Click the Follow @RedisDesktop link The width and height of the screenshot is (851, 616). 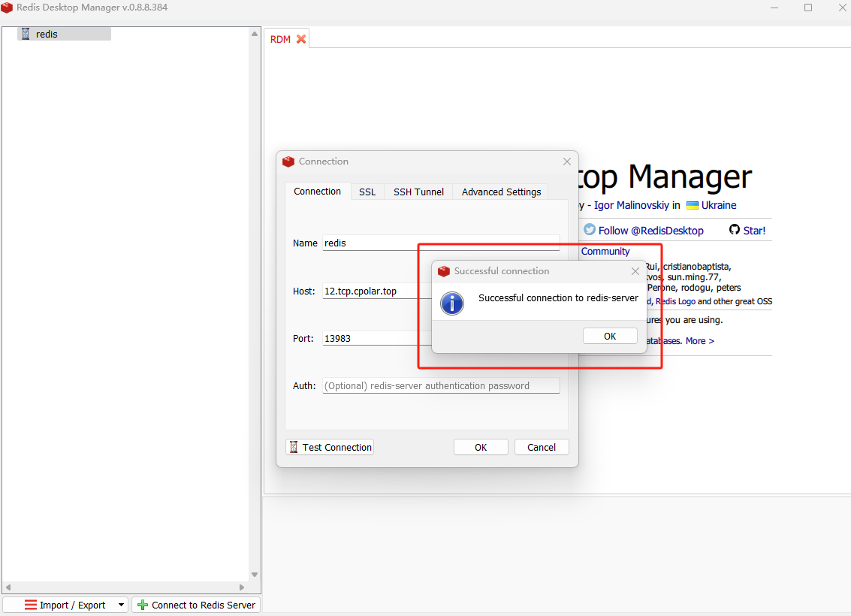pyautogui.click(x=650, y=231)
